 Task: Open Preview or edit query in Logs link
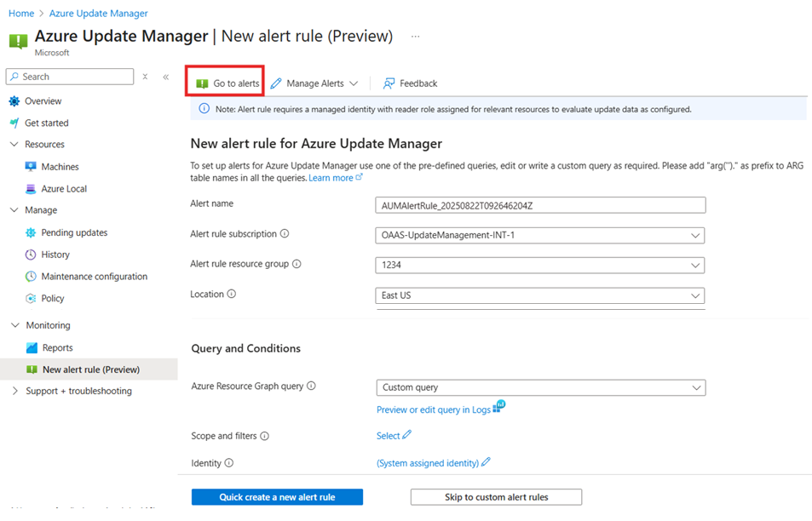coord(434,409)
